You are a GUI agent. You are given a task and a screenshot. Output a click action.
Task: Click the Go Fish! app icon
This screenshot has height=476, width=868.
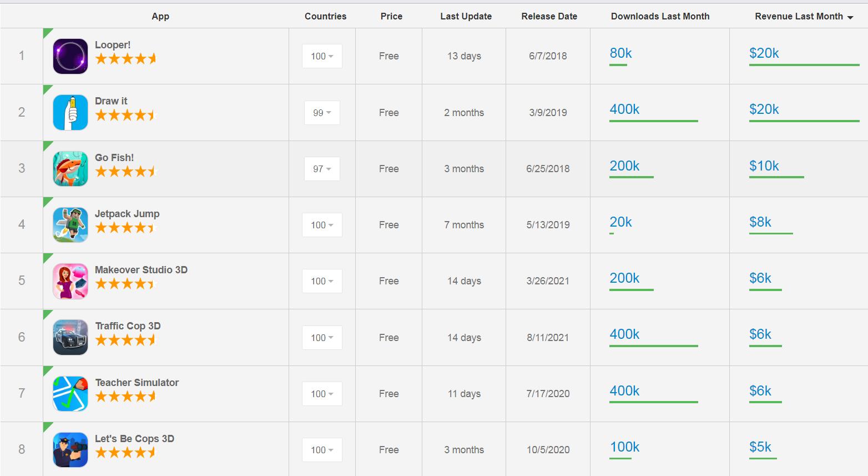click(70, 168)
